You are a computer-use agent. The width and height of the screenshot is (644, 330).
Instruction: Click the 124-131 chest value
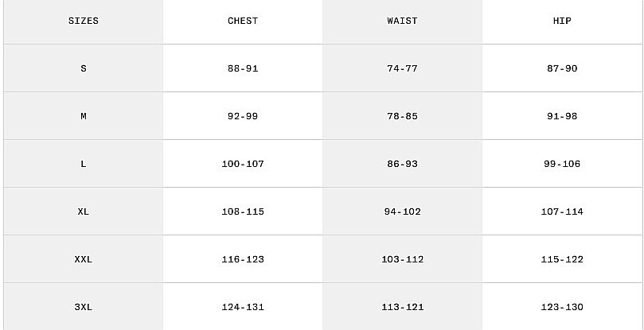point(243,307)
